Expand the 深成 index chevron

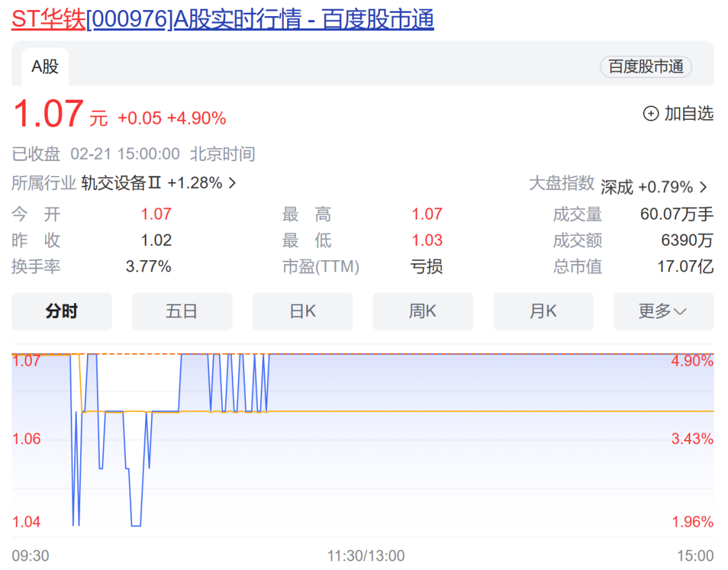click(x=704, y=187)
